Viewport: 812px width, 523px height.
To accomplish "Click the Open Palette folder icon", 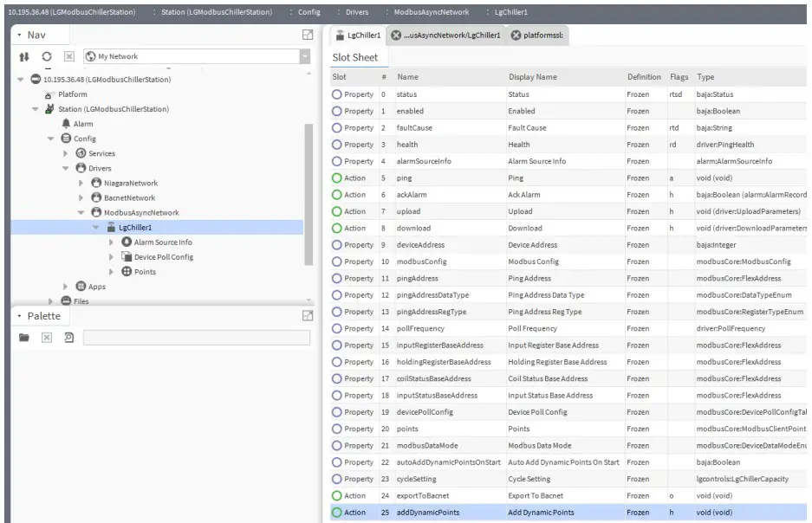I will (25, 338).
